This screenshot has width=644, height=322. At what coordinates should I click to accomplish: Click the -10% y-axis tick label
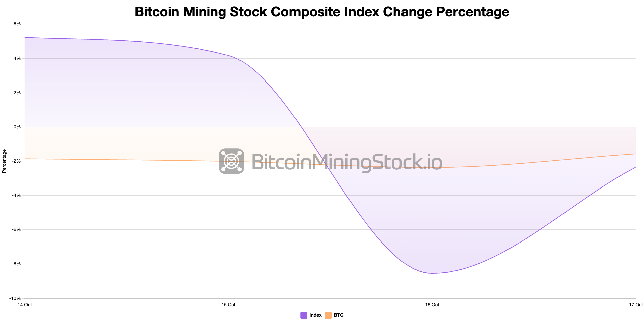[15, 298]
